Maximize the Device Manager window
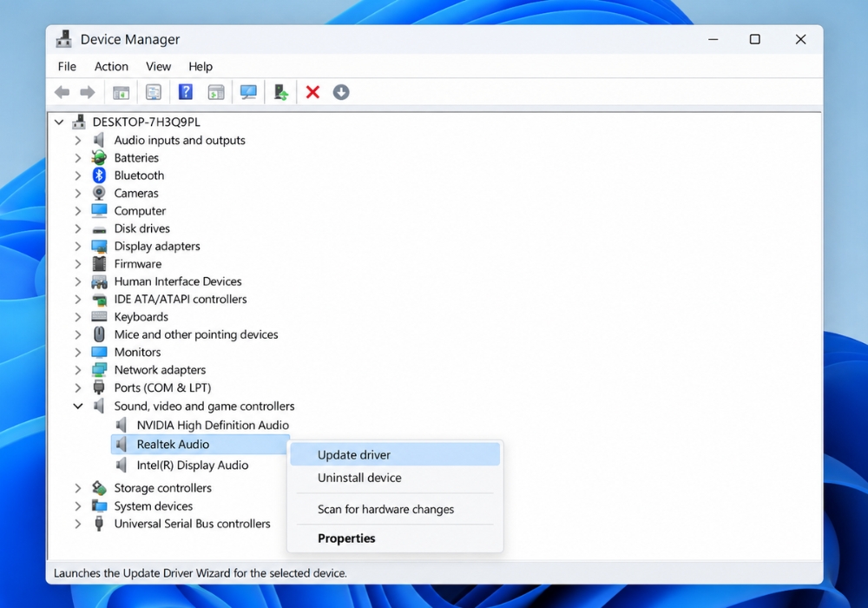The width and height of the screenshot is (868, 608). (x=754, y=39)
